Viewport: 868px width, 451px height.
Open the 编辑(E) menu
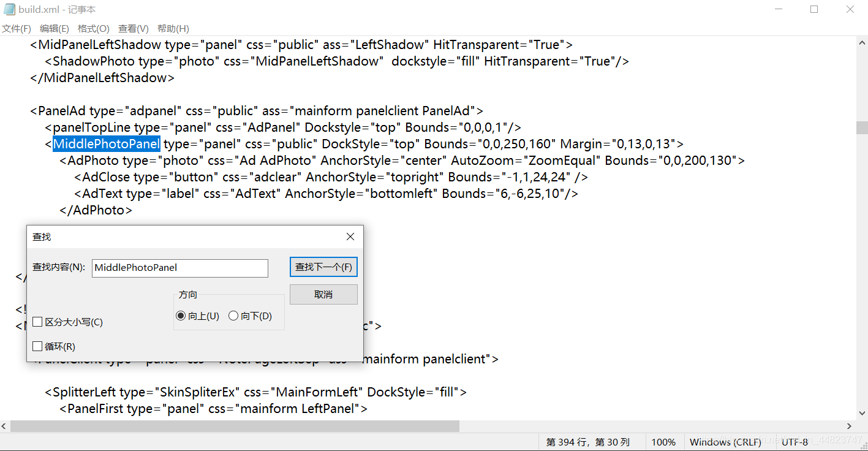click(x=55, y=29)
